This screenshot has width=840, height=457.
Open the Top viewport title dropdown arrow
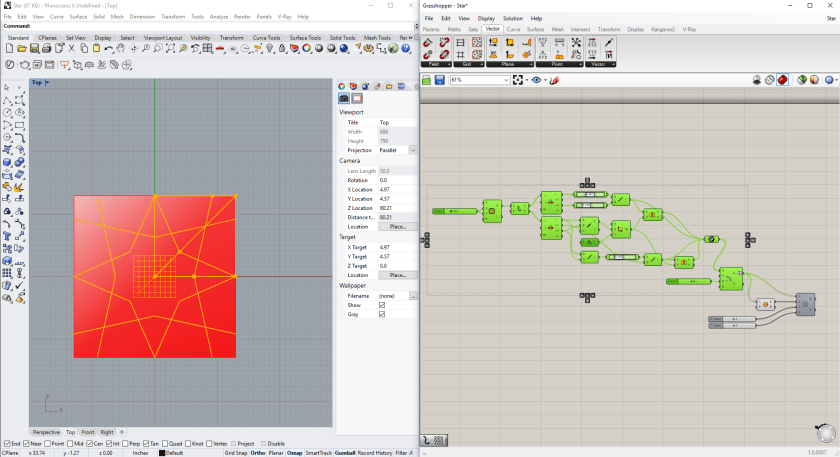point(48,83)
